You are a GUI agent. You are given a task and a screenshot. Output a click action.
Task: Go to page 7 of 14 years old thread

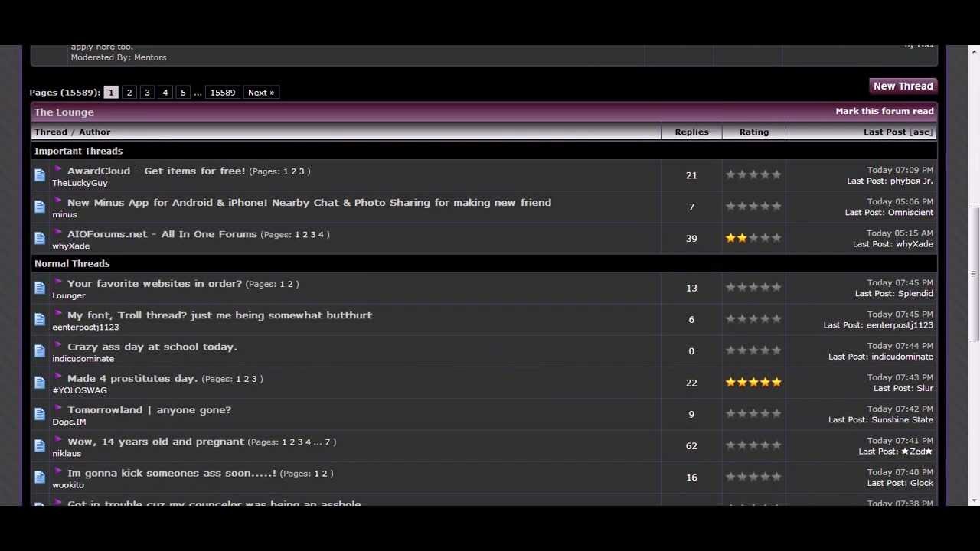[327, 442]
